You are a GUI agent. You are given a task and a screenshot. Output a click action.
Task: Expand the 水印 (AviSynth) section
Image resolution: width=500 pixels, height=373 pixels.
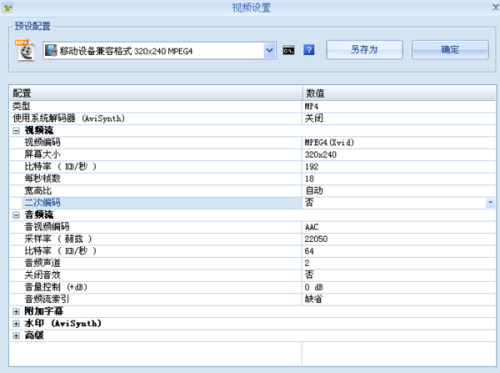point(16,323)
